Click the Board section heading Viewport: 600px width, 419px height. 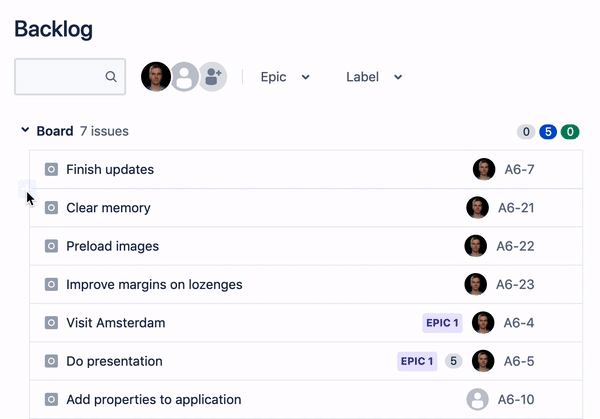click(x=55, y=131)
